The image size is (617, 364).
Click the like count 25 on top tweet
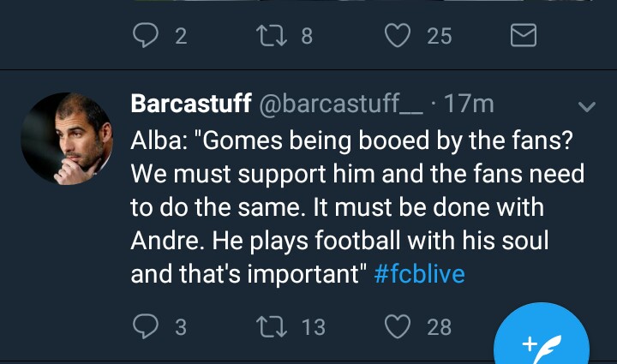(439, 36)
